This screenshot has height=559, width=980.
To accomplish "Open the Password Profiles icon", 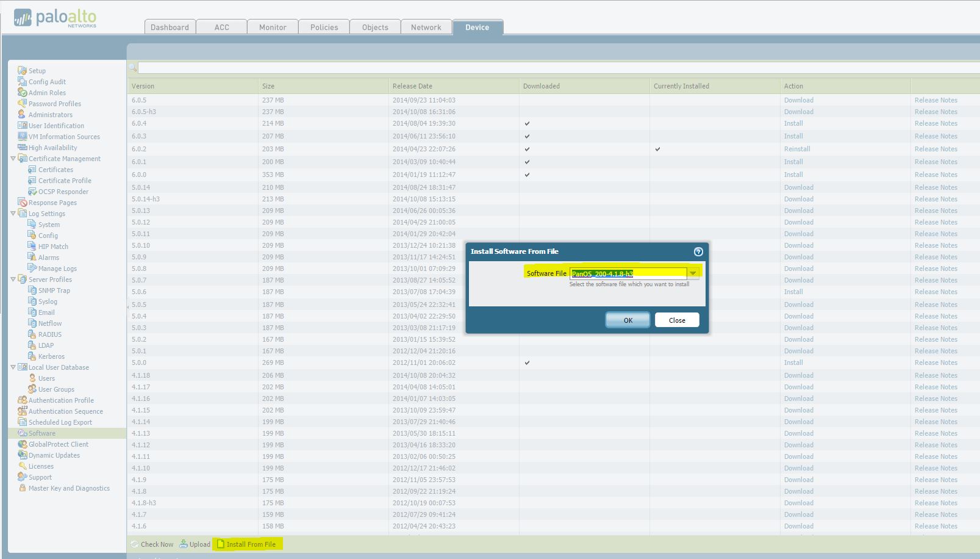I will pyautogui.click(x=22, y=104).
